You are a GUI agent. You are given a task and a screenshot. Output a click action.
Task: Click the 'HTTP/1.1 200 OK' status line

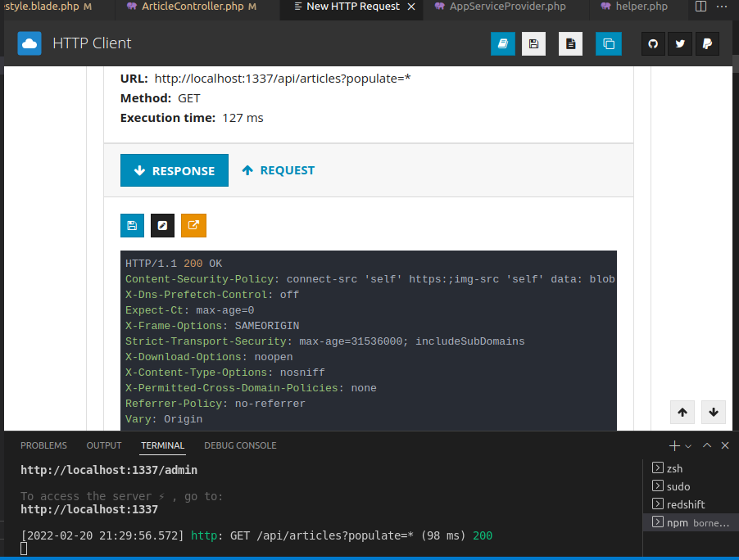(x=174, y=264)
